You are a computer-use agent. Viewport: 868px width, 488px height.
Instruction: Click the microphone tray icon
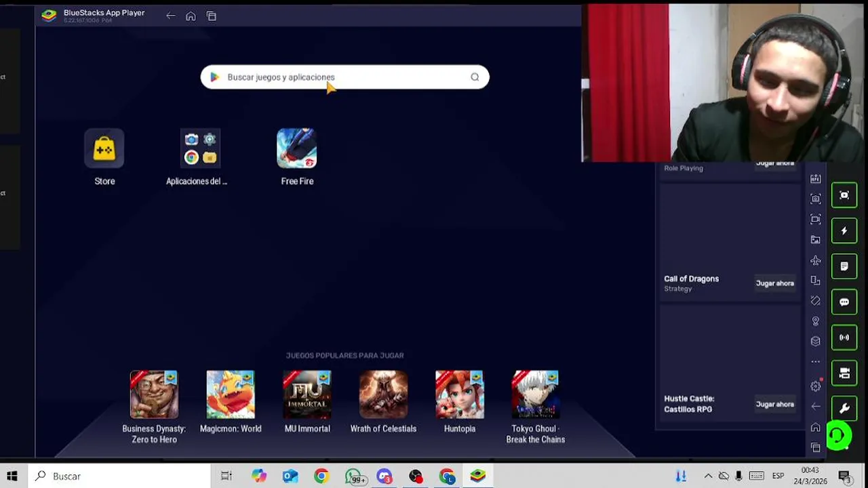point(738,476)
